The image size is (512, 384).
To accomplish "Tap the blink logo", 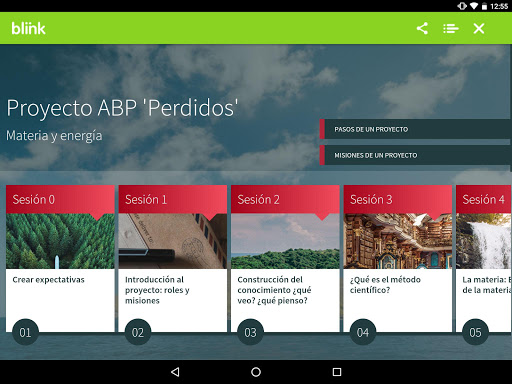I will [x=28, y=28].
